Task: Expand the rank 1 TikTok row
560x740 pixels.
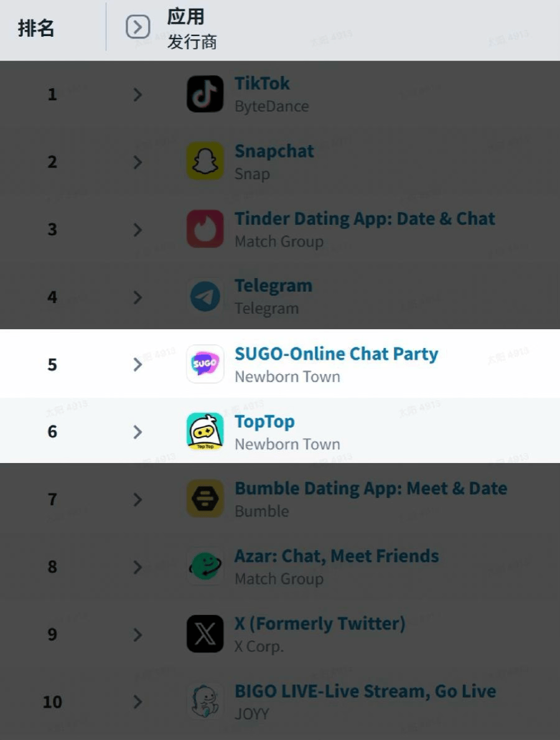Action: click(x=138, y=95)
